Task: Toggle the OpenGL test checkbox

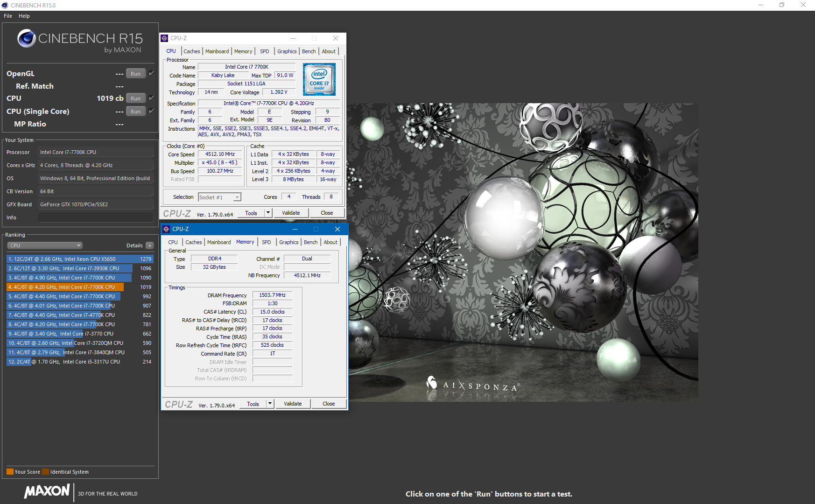Action: click(x=151, y=73)
